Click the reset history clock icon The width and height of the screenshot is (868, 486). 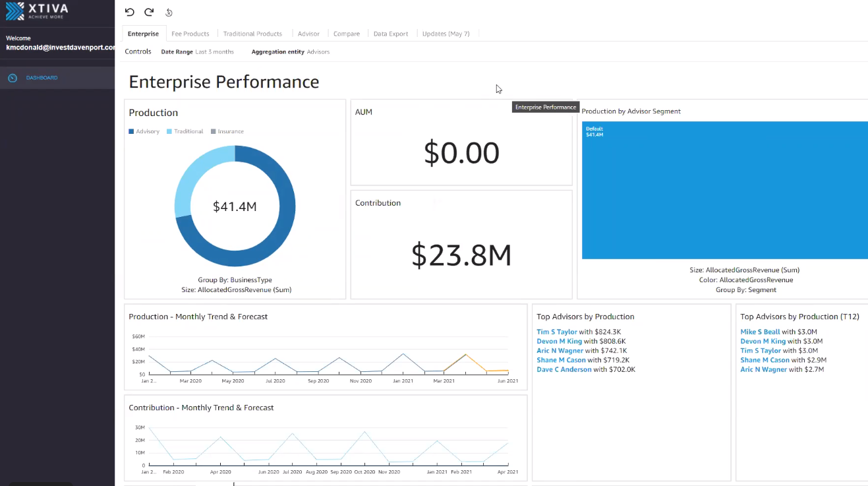point(169,13)
